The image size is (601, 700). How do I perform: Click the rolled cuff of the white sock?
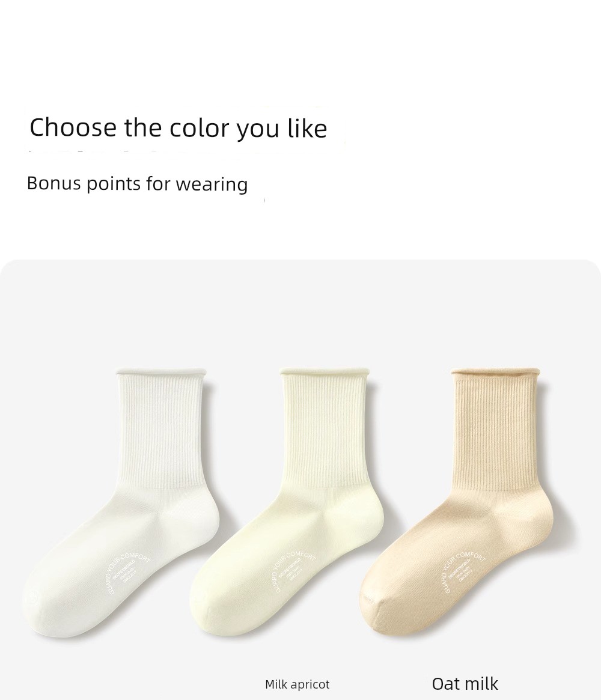[161, 371]
